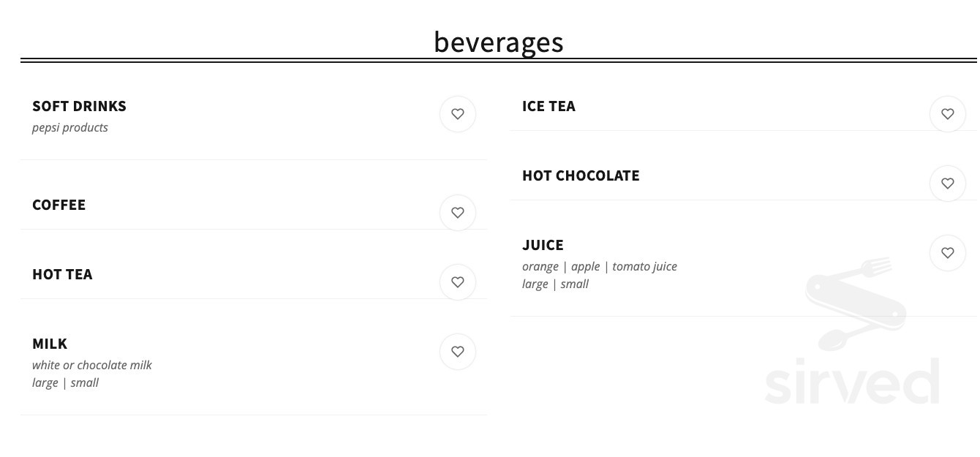This screenshot has width=980, height=457.
Task: Favorite the Soft Drinks item with heart icon
Action: pos(458,114)
